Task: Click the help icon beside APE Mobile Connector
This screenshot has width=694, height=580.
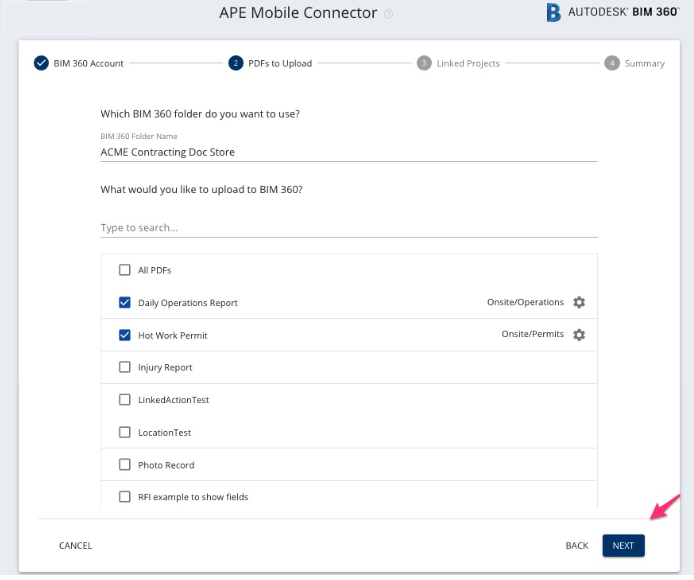Action: (388, 14)
